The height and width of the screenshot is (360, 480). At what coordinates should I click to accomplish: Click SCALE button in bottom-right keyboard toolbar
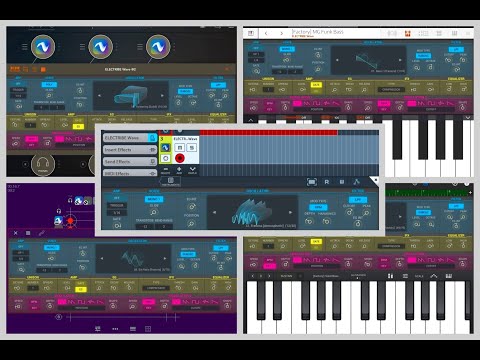pyautogui.click(x=419, y=276)
